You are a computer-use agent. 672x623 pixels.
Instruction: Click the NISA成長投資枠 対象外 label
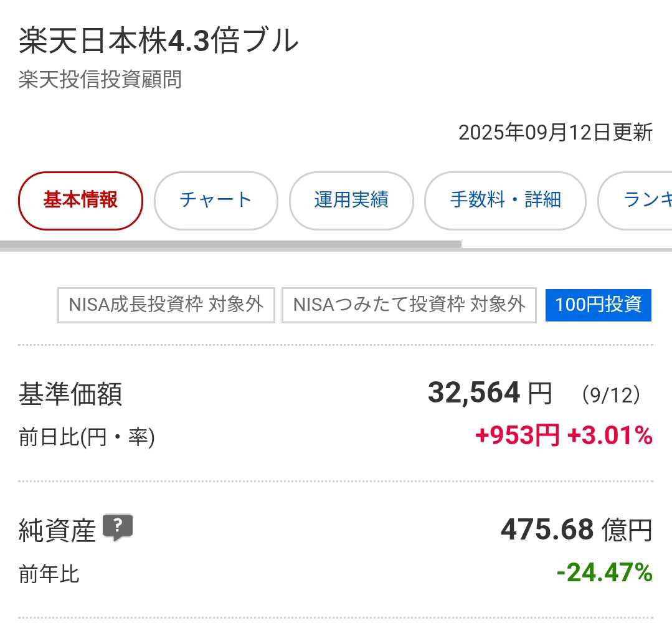click(x=166, y=305)
